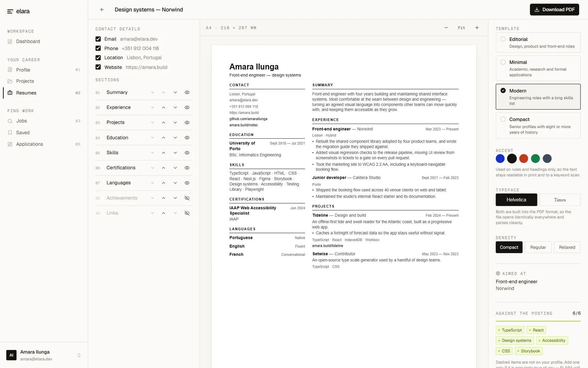Image resolution: width=588 pixels, height=368 pixels.
Task: Move Achievements section up
Action: click(164, 198)
